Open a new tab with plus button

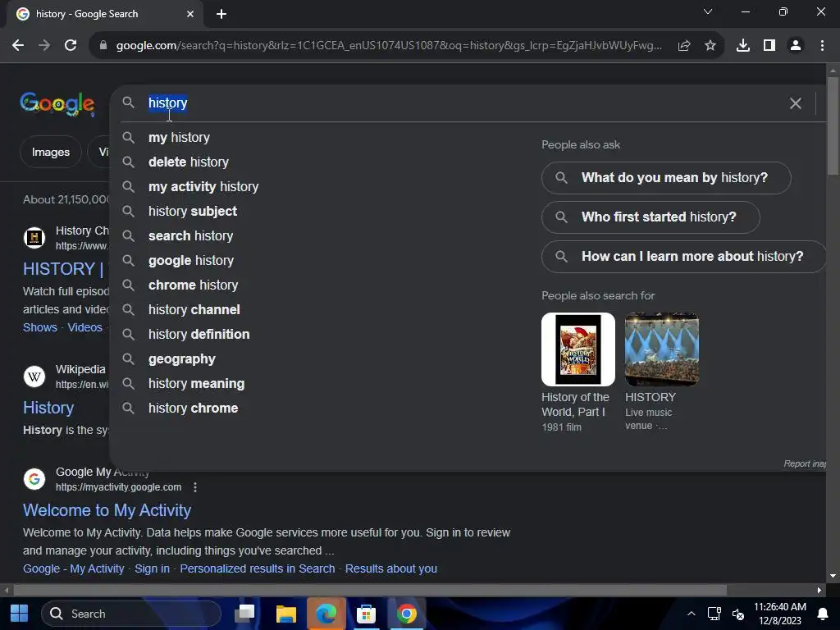[221, 14]
